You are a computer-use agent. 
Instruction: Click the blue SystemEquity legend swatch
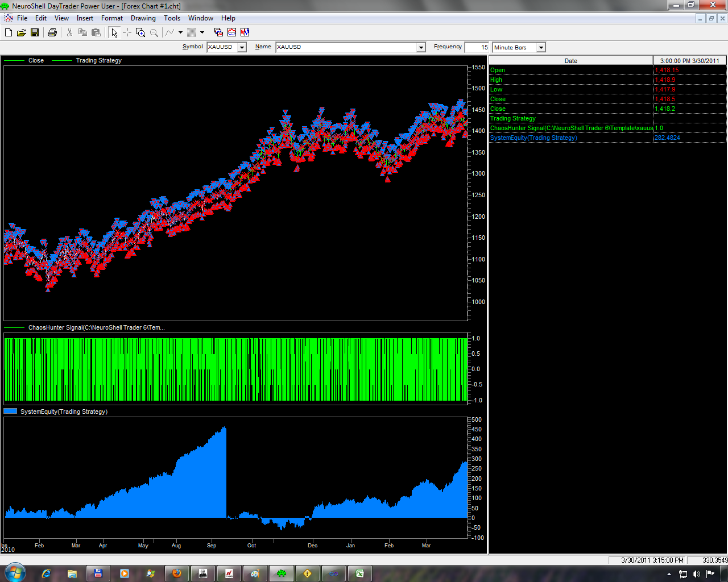click(x=10, y=411)
